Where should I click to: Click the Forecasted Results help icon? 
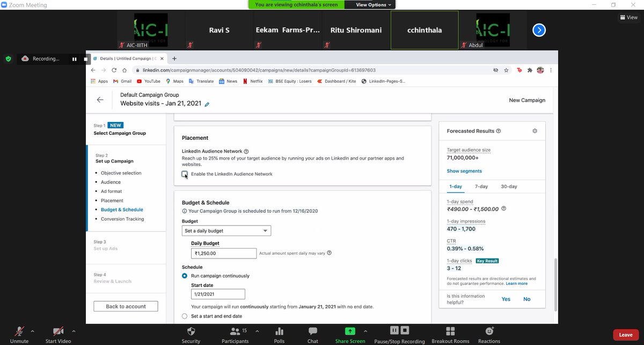tap(499, 131)
